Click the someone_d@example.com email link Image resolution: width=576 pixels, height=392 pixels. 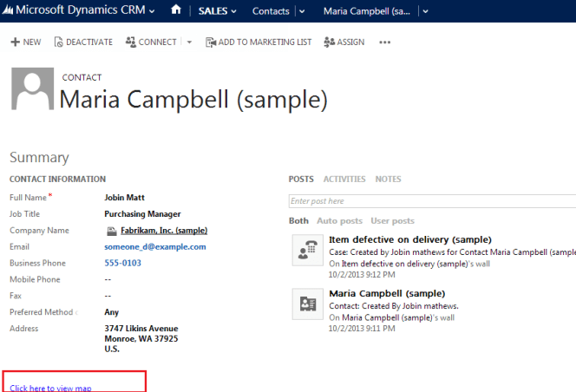(155, 247)
